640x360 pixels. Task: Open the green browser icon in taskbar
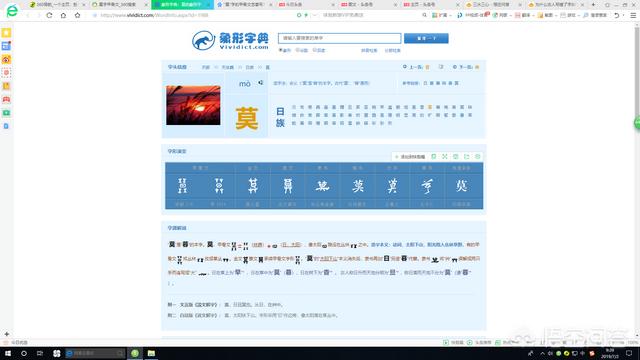[x=135, y=353]
